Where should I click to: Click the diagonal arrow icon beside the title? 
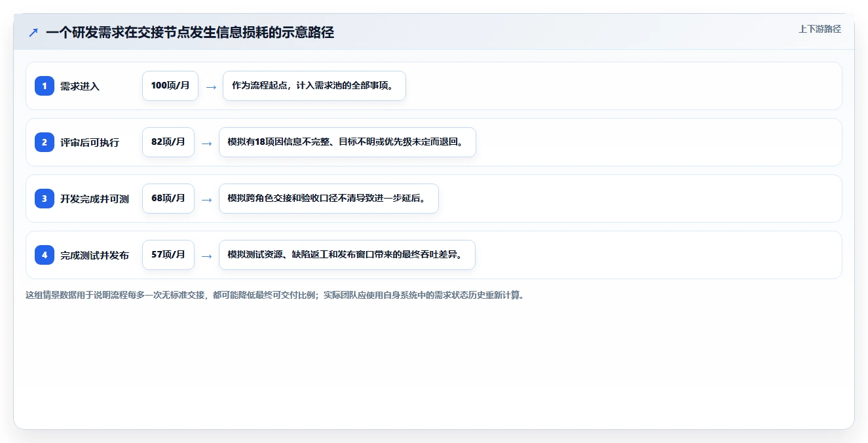pos(33,32)
